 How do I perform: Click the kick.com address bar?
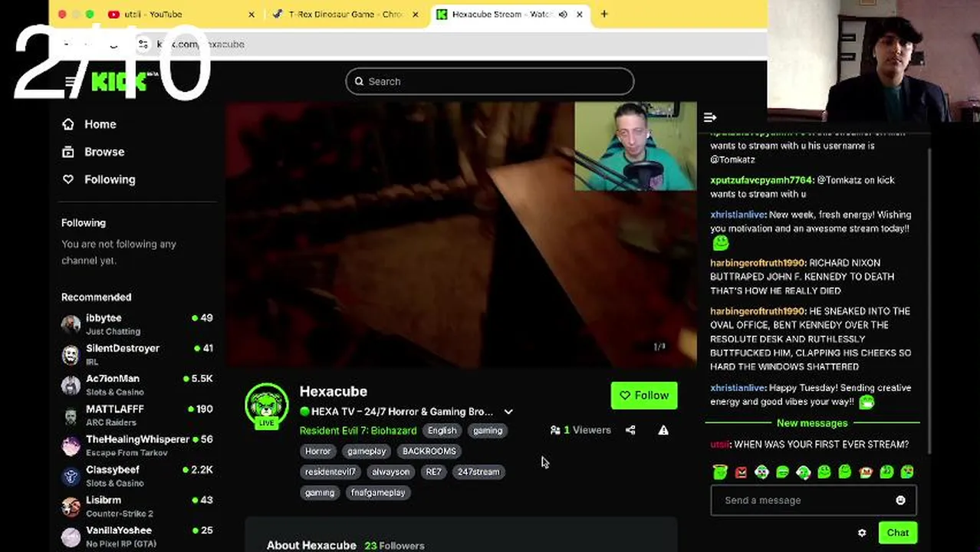click(452, 44)
